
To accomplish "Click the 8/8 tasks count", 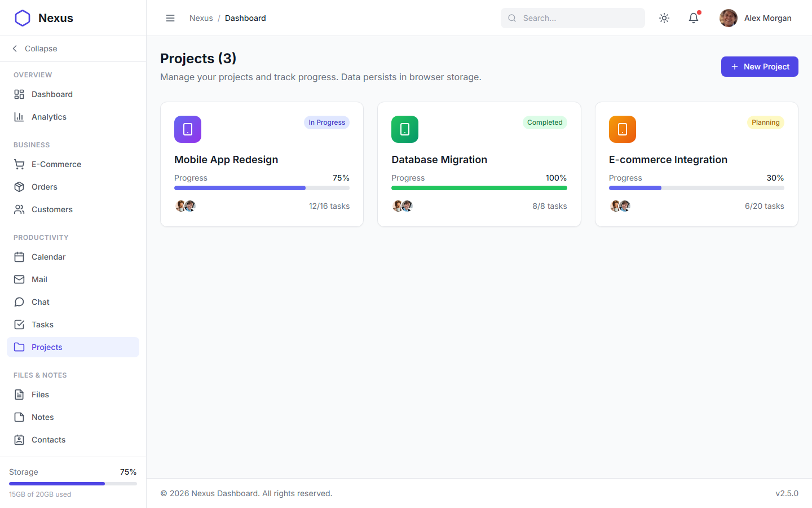I will [550, 206].
